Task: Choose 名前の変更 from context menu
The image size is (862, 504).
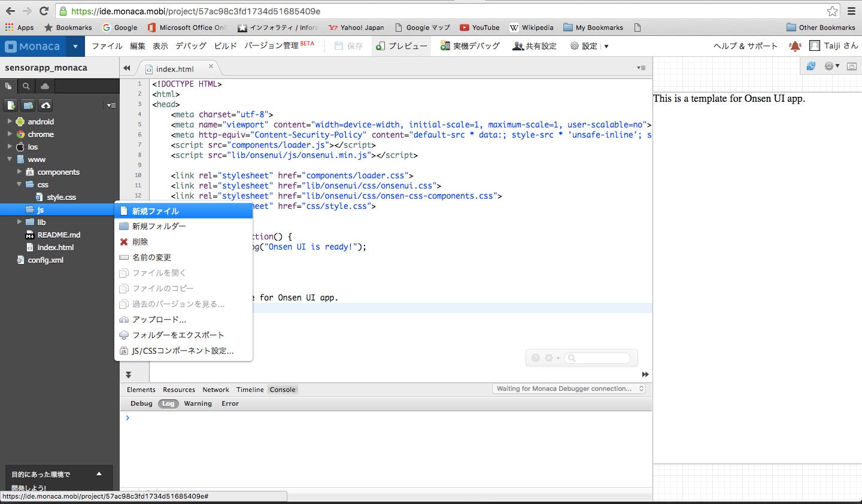Action: (x=184, y=257)
